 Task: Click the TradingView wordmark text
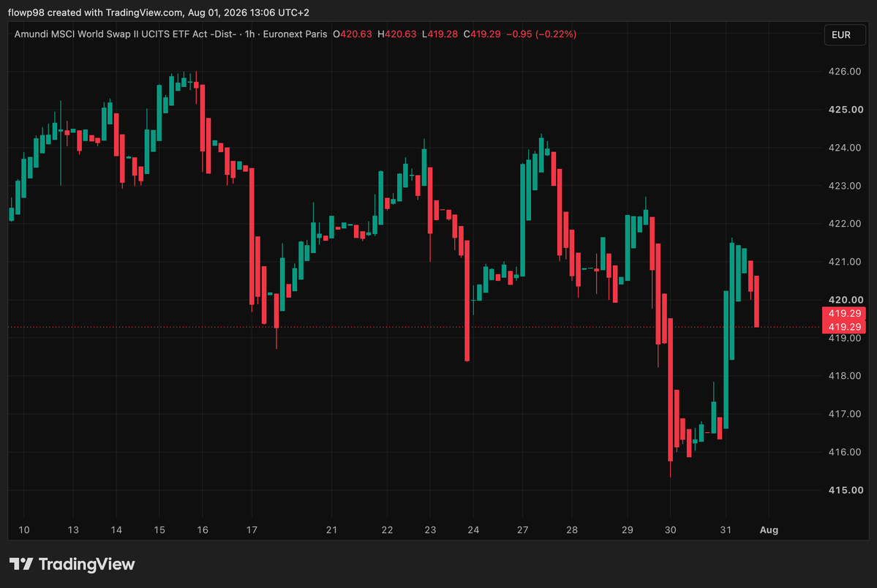coord(87,564)
